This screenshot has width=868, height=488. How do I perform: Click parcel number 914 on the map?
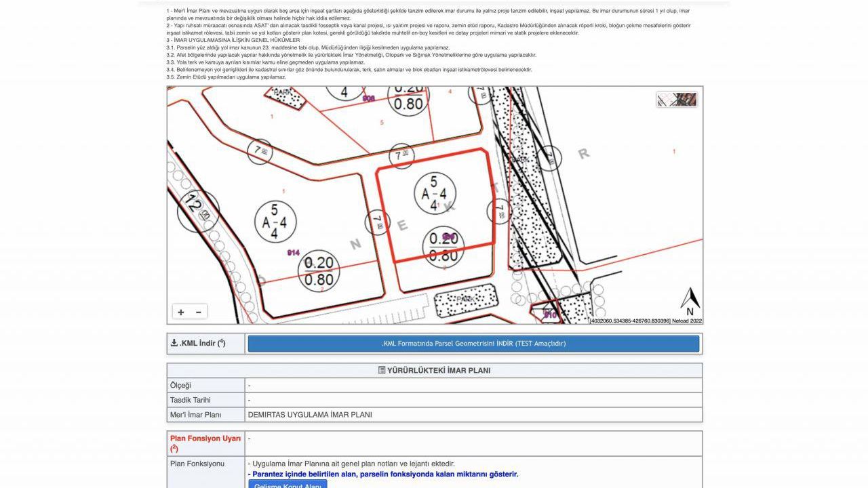pos(293,253)
